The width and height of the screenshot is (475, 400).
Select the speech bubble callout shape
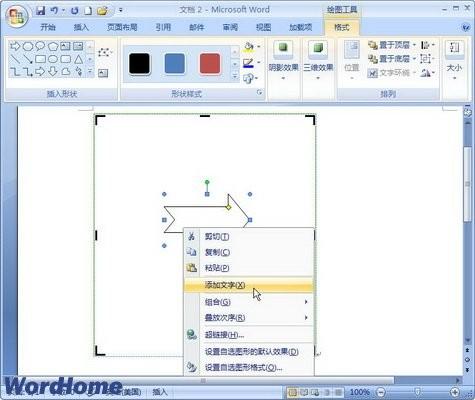(40, 46)
